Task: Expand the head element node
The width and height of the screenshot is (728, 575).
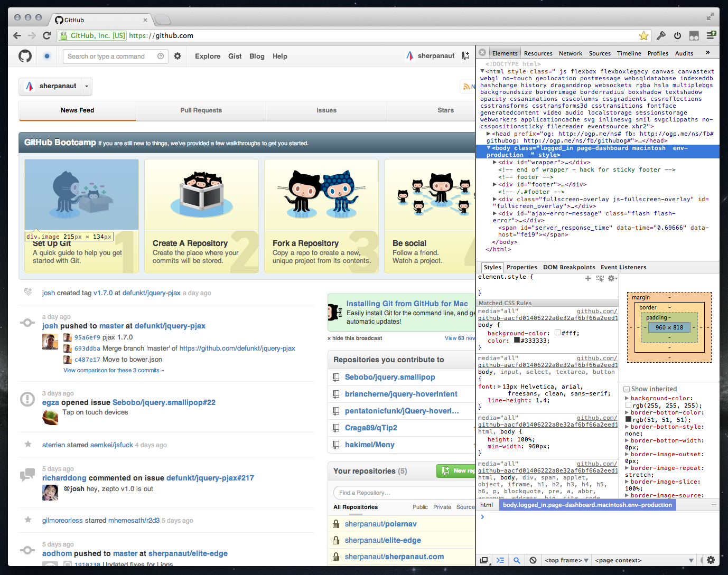Action: [x=489, y=134]
